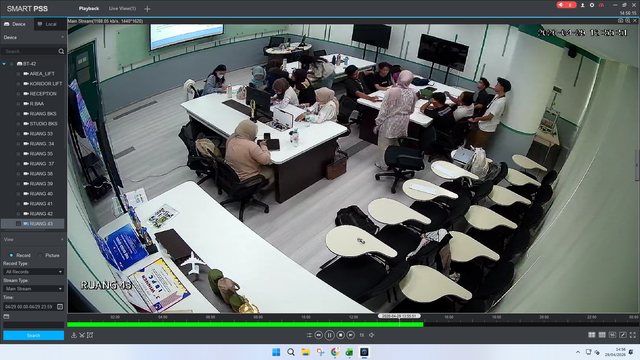This screenshot has height=360, width=640.
Task: Select RUANG 42 camera
Action: 41,214
